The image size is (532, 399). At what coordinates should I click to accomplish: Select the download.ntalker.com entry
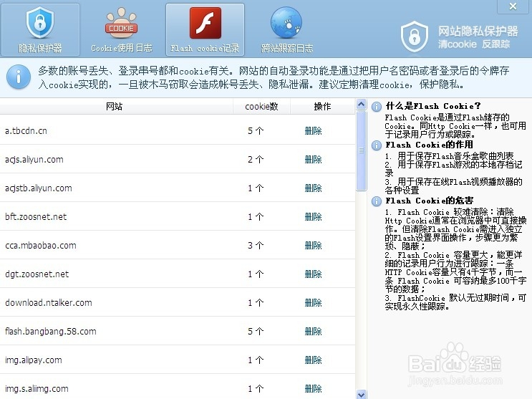[178, 302]
